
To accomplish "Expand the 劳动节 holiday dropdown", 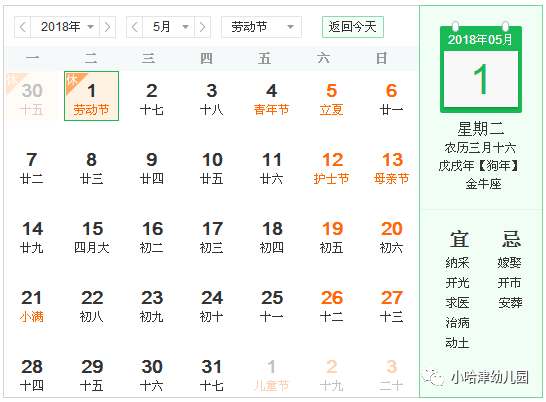I will (x=262, y=27).
